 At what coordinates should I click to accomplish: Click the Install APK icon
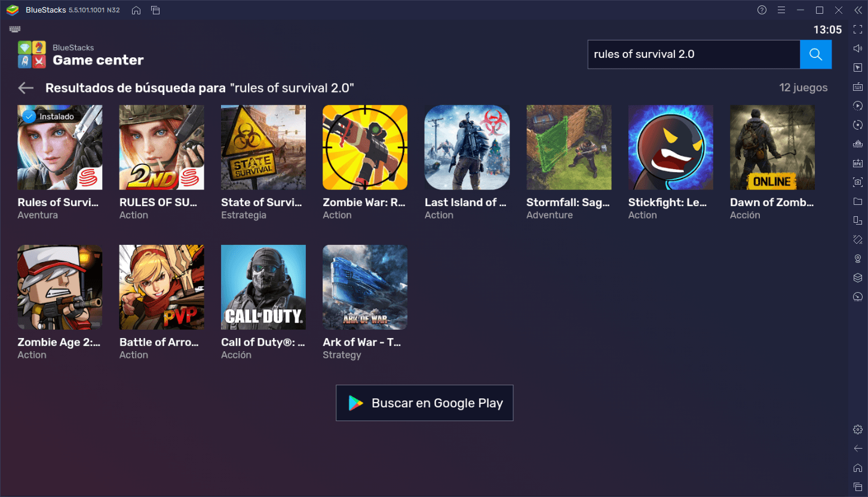858,163
